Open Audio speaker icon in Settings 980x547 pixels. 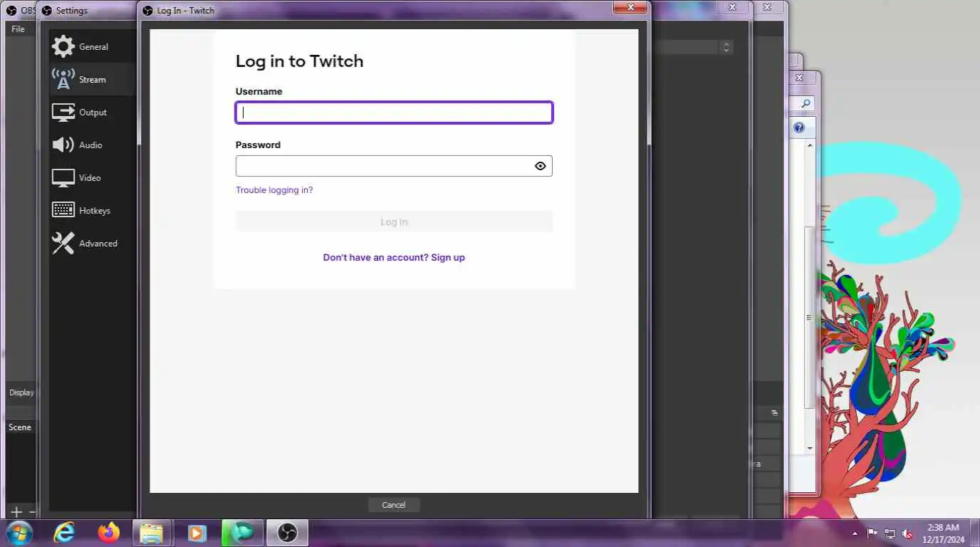[63, 145]
